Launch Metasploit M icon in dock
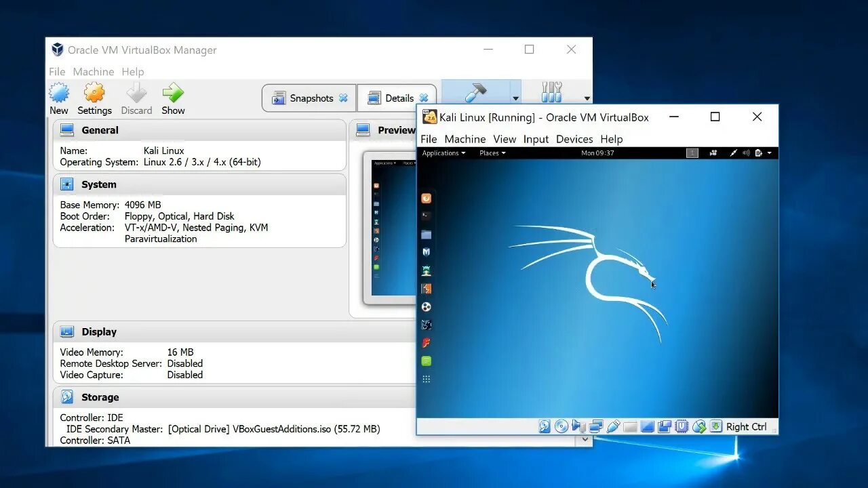This screenshot has width=868, height=488. click(426, 252)
